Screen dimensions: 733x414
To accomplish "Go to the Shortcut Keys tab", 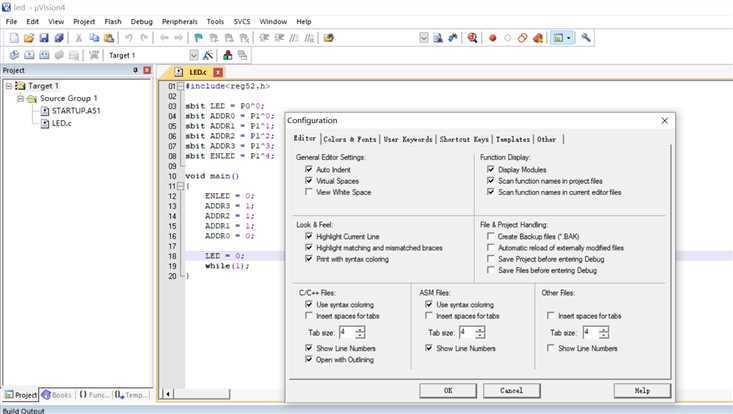I will 464,139.
